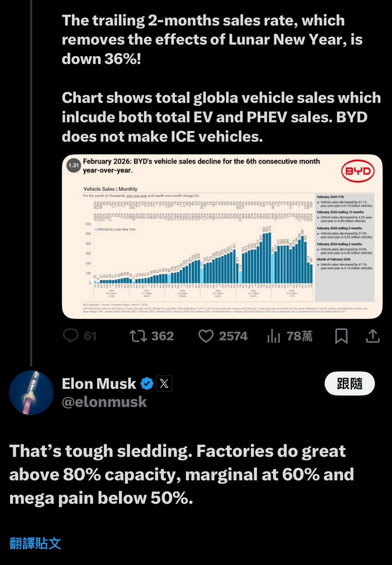The width and height of the screenshot is (392, 565).
Task: Tap the Elon Musk display name
Action: (99, 384)
